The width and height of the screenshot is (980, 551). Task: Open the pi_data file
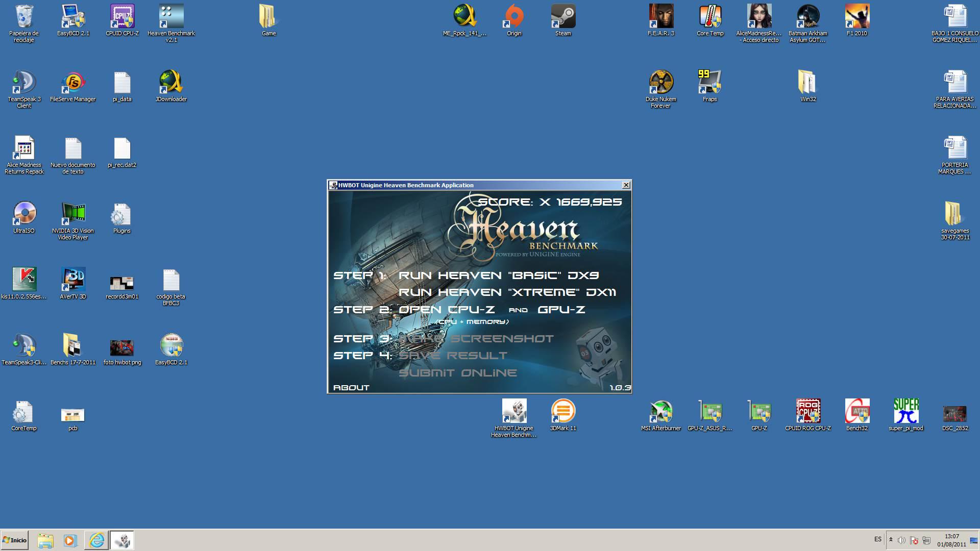point(122,86)
